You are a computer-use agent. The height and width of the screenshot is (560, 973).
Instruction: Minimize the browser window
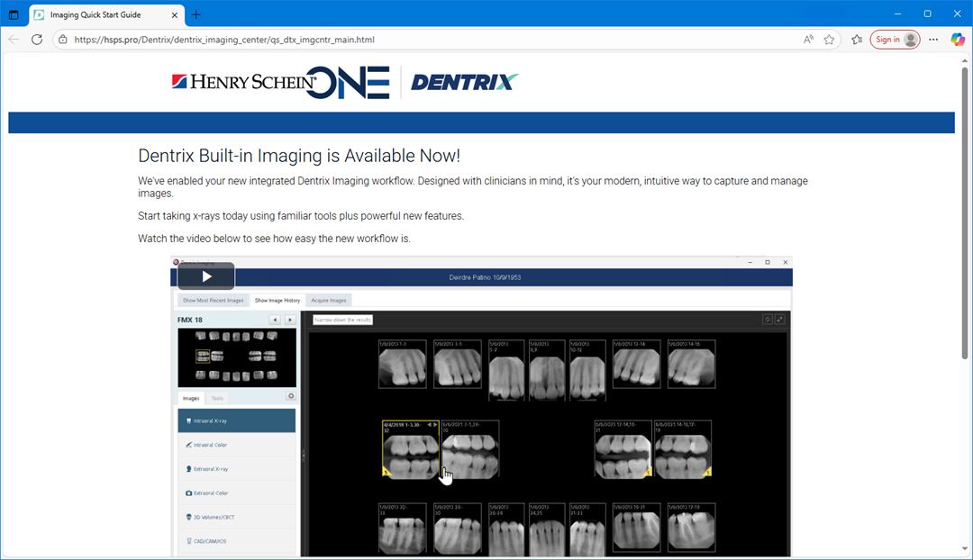tap(897, 14)
